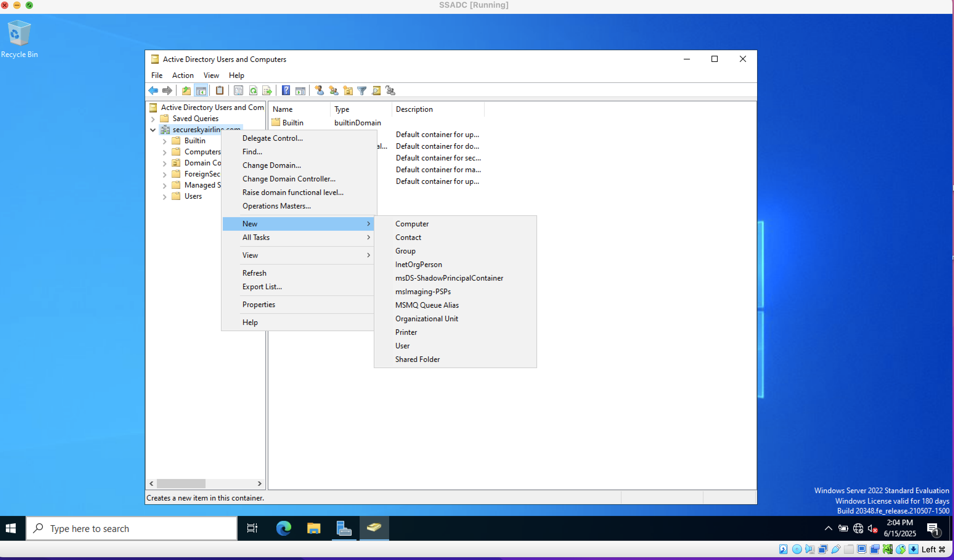Click the VirtualBox optical disk status icon

click(797, 549)
